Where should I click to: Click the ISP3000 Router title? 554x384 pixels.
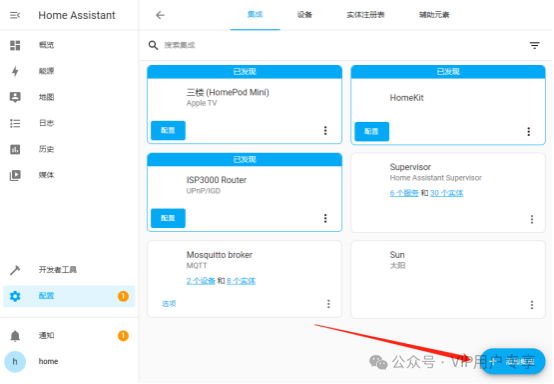click(x=216, y=180)
